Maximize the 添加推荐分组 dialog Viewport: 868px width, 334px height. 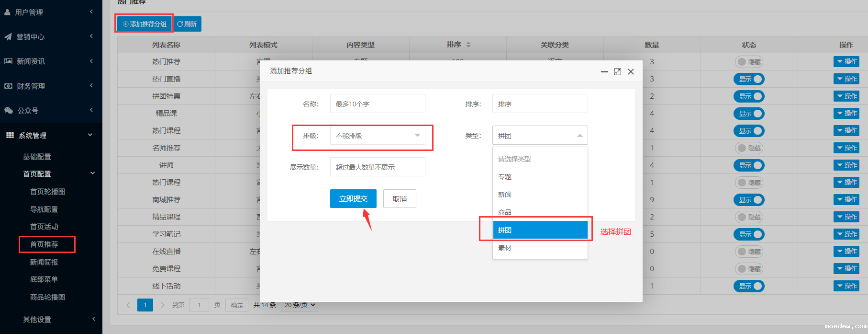pyautogui.click(x=618, y=71)
